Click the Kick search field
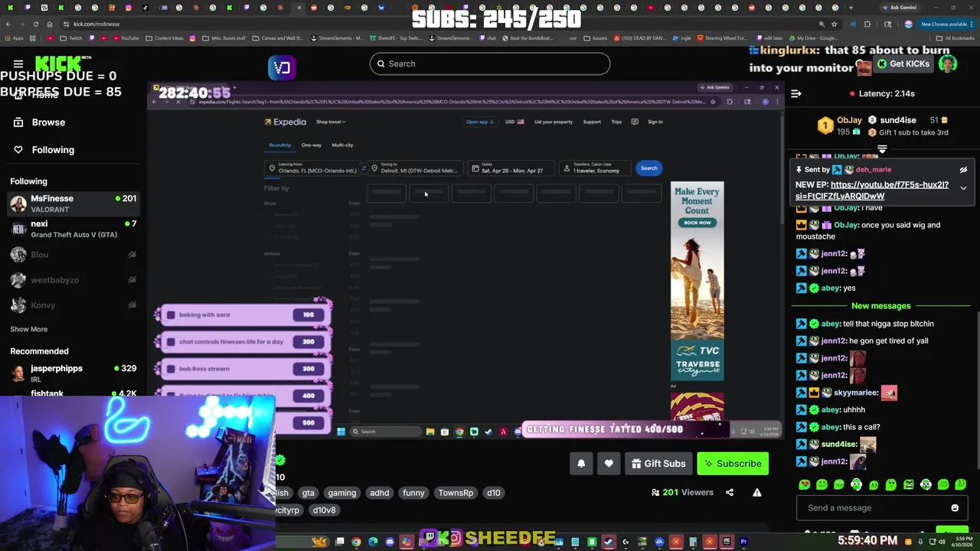The width and height of the screenshot is (980, 551). click(490, 64)
